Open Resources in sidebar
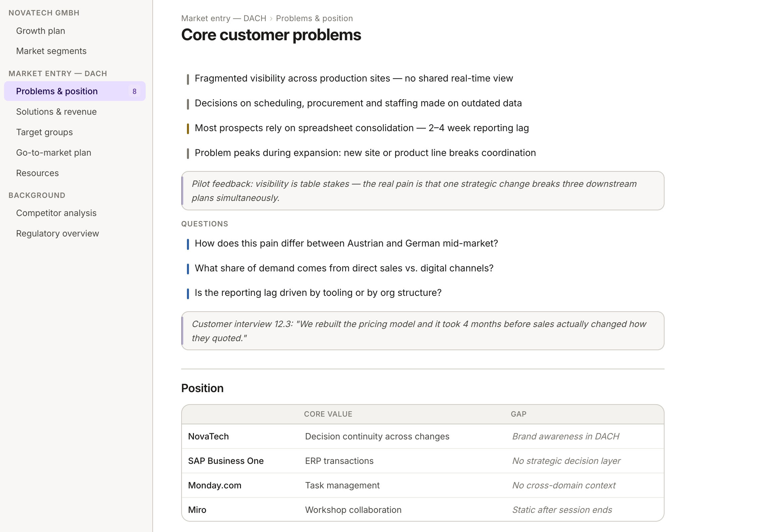Image resolution: width=784 pixels, height=532 pixels. (x=38, y=173)
